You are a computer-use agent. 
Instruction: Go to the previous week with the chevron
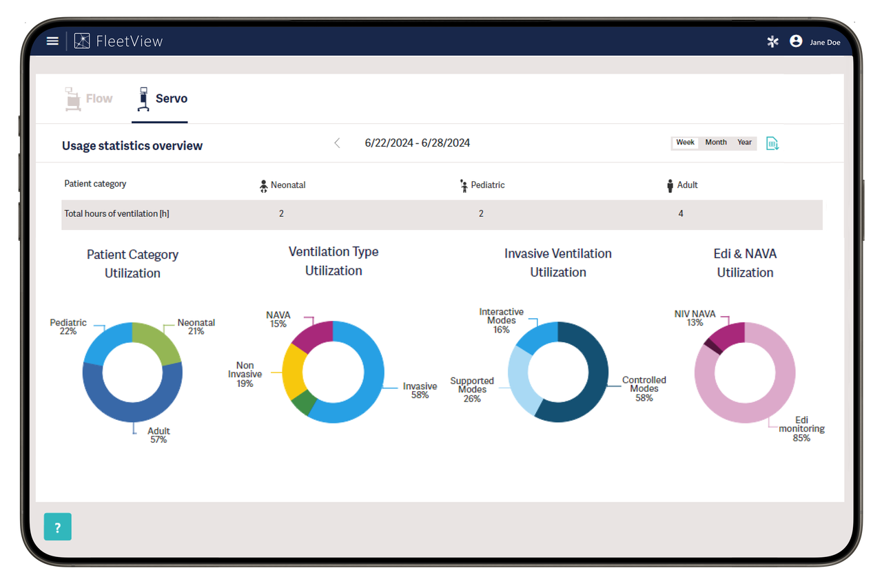(x=337, y=143)
